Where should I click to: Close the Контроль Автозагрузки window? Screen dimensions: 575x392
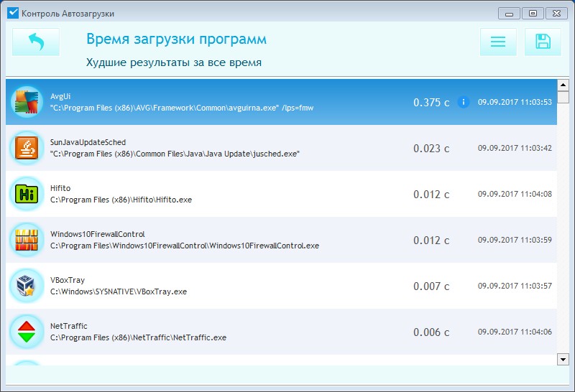(x=556, y=14)
